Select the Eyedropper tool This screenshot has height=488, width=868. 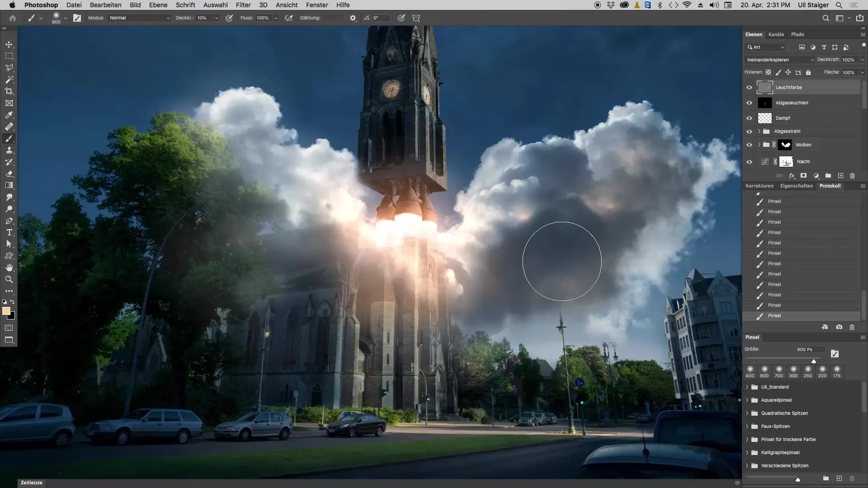9,115
